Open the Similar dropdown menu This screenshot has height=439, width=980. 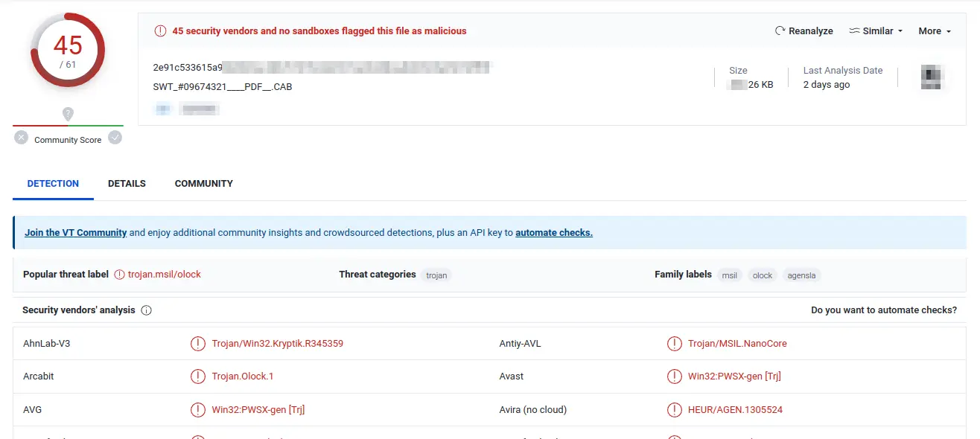tap(876, 31)
